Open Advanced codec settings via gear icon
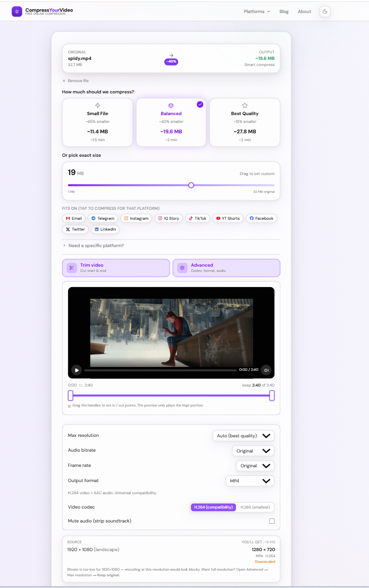This screenshot has width=369, height=588. pos(182,268)
